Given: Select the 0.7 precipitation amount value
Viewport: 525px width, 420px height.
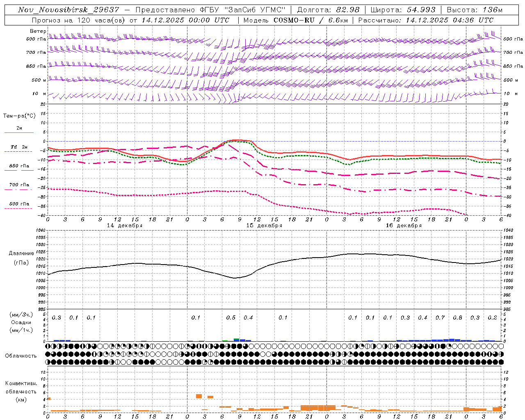Looking at the screenshot, I should 440,318.
